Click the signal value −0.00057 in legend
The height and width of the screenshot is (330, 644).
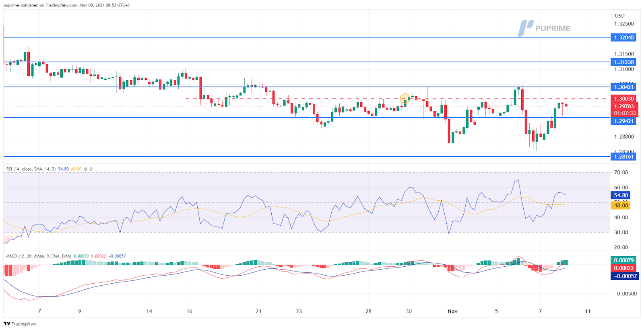click(117, 256)
